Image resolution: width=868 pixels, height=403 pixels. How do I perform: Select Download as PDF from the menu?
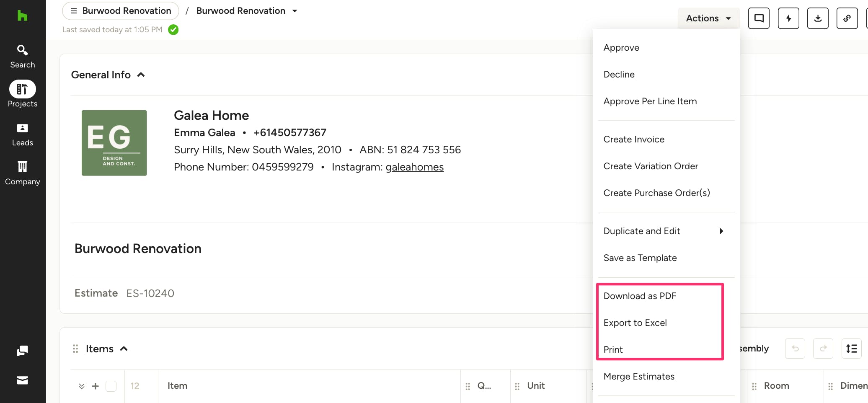click(x=640, y=296)
